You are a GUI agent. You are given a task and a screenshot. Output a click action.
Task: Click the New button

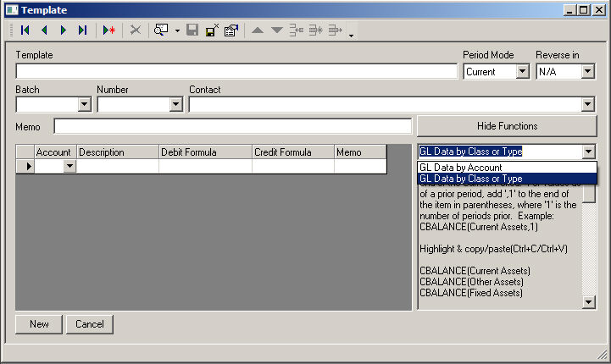[x=39, y=324]
